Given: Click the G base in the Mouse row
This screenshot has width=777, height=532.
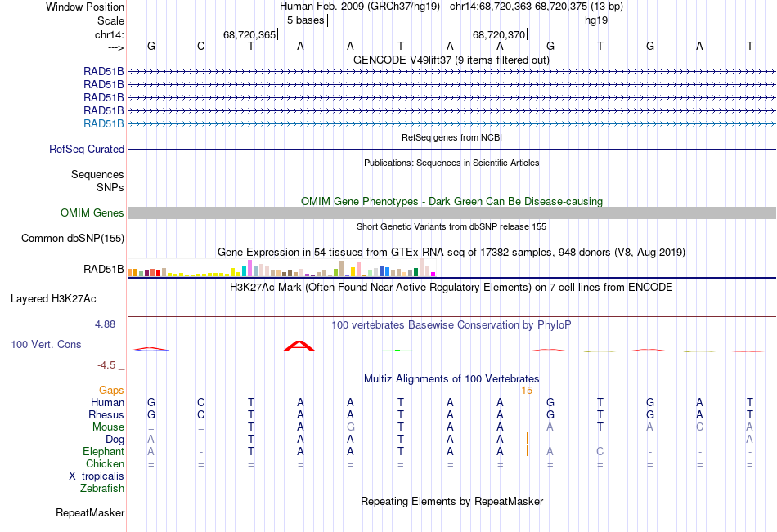Looking at the screenshot, I should [350, 427].
